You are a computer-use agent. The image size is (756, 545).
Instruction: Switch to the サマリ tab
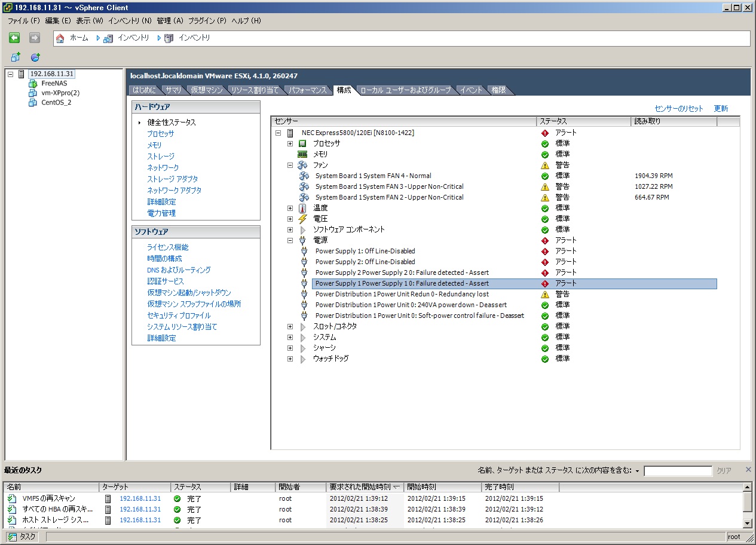click(173, 90)
